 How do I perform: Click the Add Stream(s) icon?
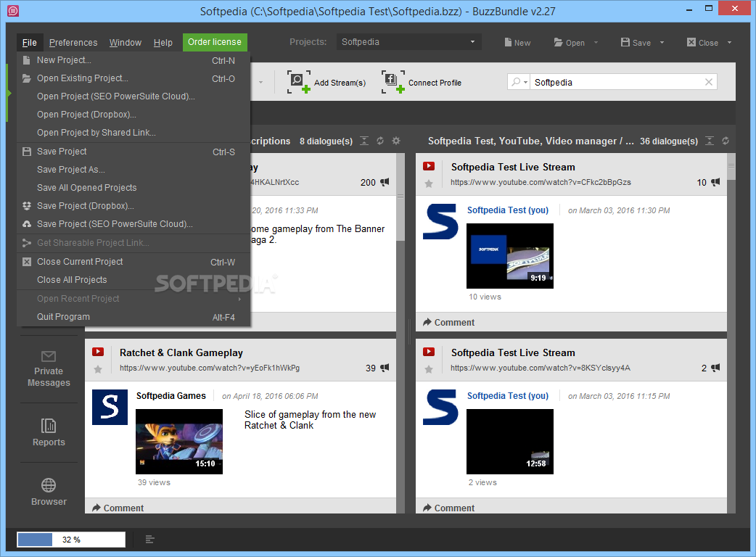(298, 81)
